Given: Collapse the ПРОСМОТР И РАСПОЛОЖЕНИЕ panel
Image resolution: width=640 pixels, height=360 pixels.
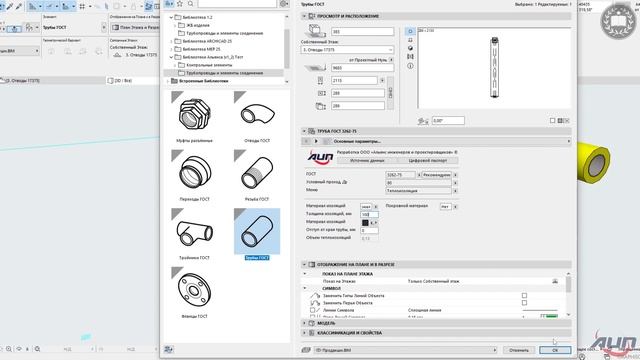Looking at the screenshot, I should click(x=304, y=16).
